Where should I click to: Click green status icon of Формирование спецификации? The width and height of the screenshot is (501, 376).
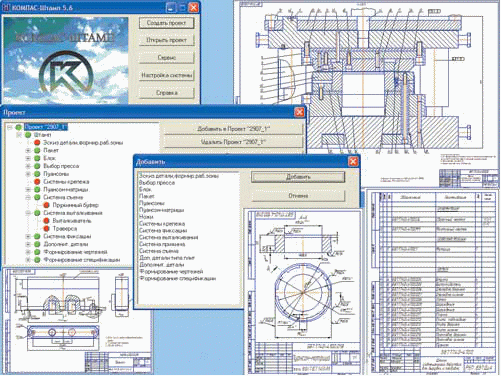37,260
